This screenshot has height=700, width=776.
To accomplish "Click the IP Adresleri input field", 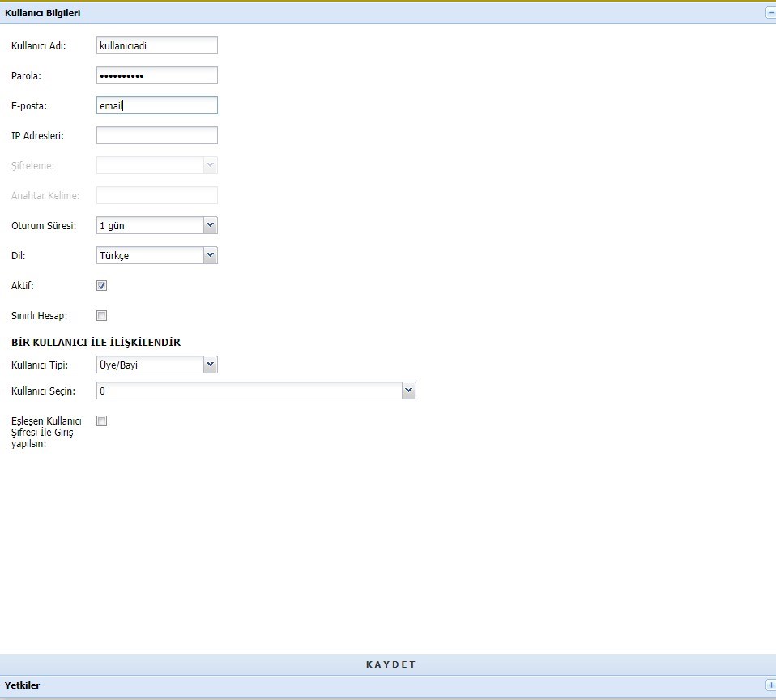I will pyautogui.click(x=157, y=135).
